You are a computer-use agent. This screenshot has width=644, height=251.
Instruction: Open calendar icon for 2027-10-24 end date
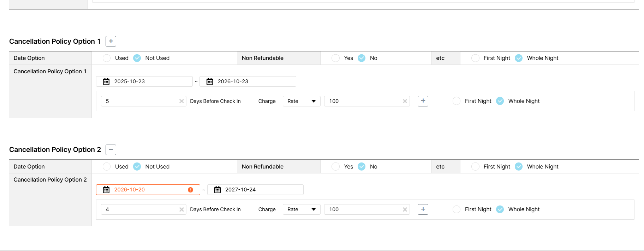(217, 190)
